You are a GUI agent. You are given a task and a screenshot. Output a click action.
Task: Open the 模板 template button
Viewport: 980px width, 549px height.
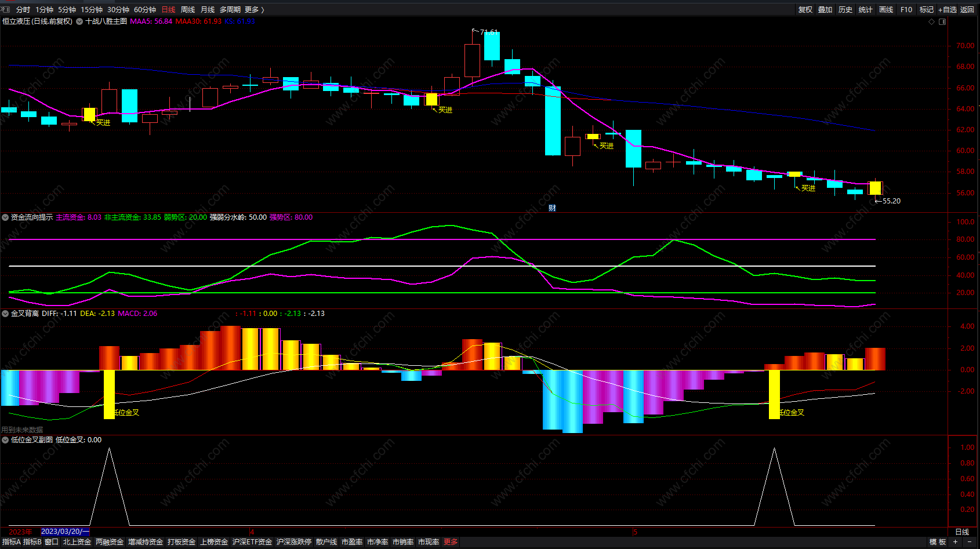938,541
